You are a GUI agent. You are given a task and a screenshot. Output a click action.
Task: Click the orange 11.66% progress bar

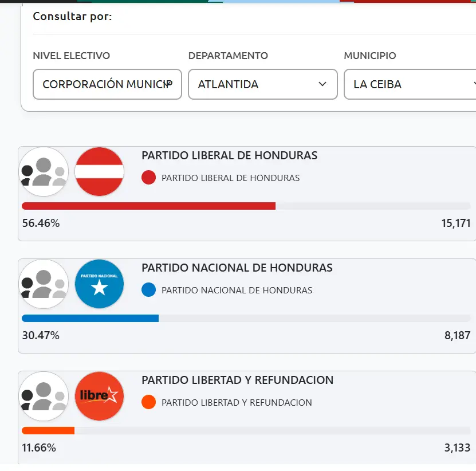coord(48,431)
